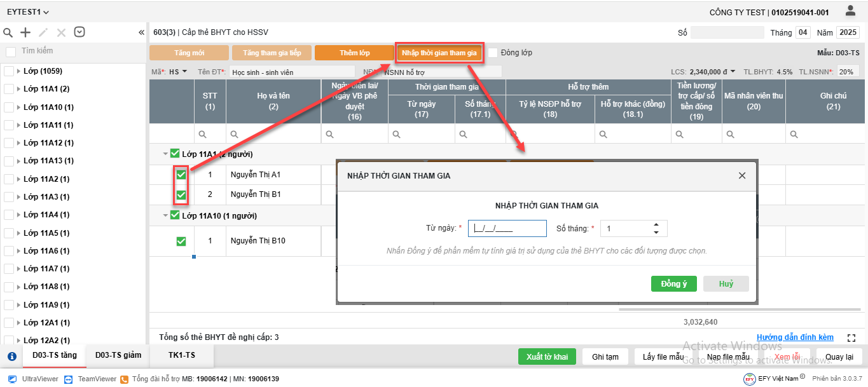Switch to the D03-TS giảm tab
Image resolution: width=868 pixels, height=387 pixels.
118,355
